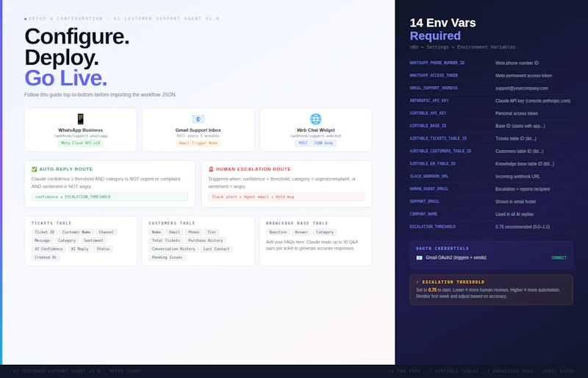
Task: Click the AIRTABLE_API_KEY variable name
Action: pyautogui.click(x=428, y=113)
